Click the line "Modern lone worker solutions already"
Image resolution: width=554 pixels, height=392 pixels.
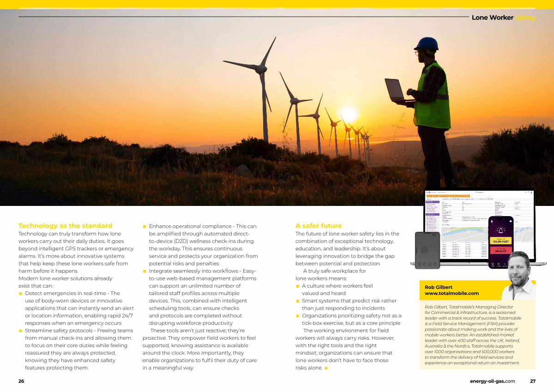[66, 278]
